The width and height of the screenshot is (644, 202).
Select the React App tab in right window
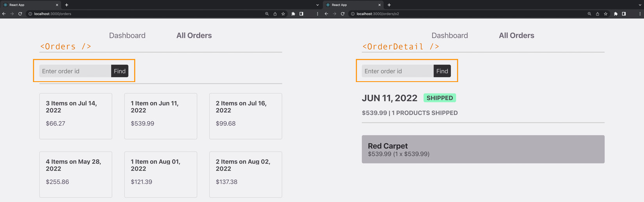pos(353,5)
